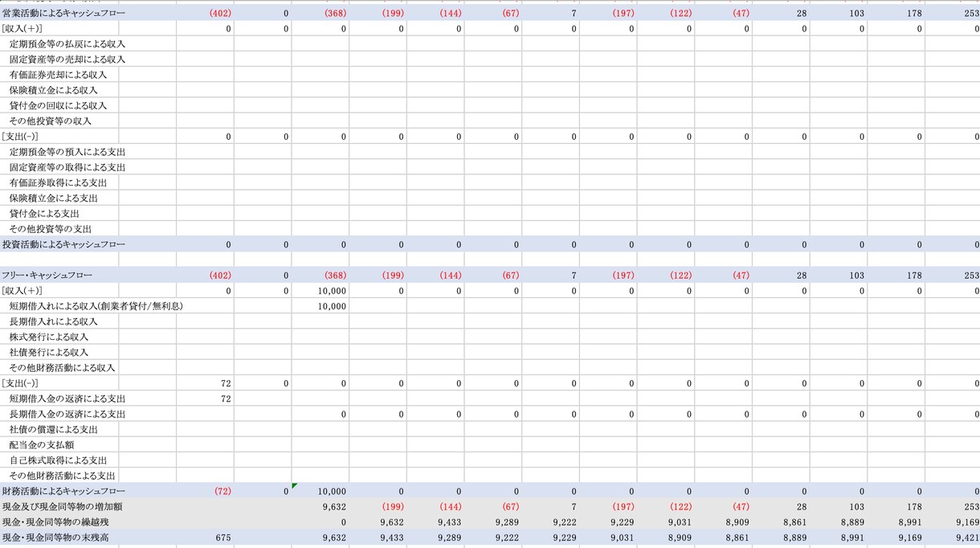Click the 配当金の支払額 label
The image size is (980, 548).
click(42, 444)
